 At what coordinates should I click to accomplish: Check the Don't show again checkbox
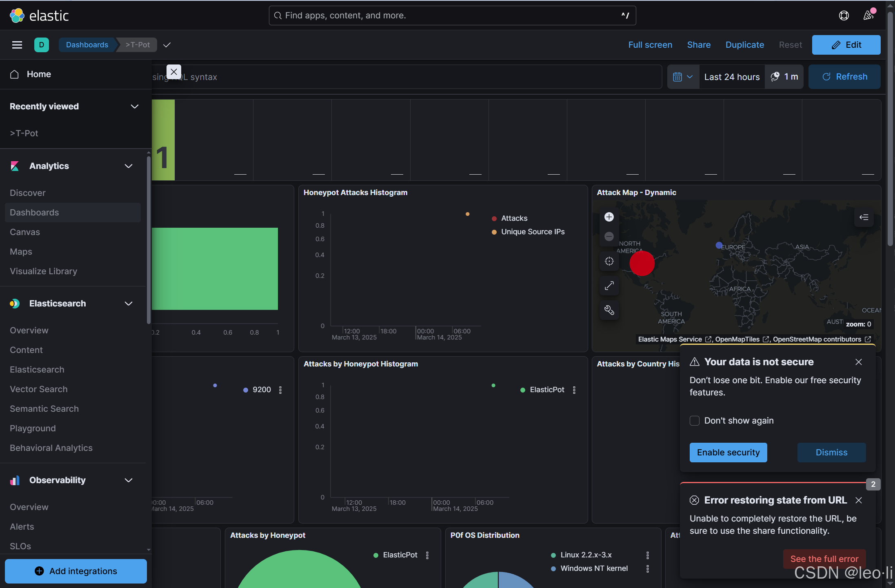694,421
